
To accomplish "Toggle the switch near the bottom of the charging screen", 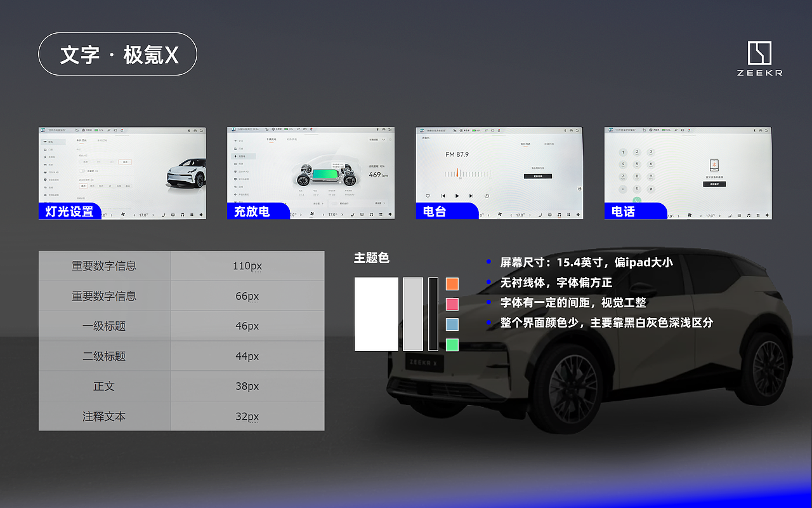I will click(334, 203).
